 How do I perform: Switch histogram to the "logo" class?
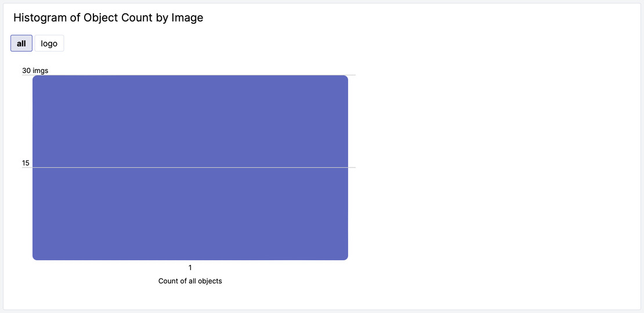click(x=49, y=43)
